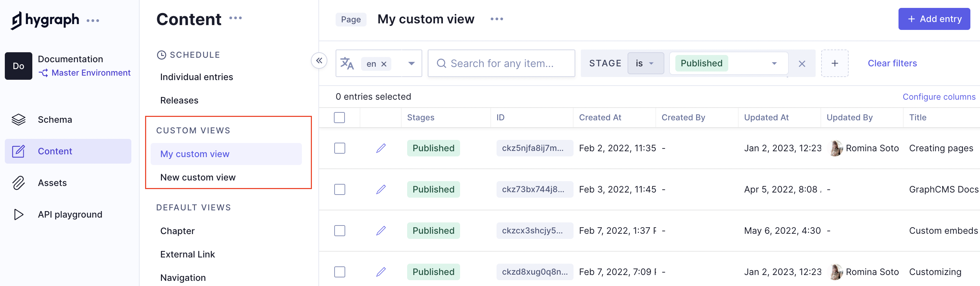Select Chapter under Default Views
This screenshot has width=980, height=286.
tap(177, 231)
